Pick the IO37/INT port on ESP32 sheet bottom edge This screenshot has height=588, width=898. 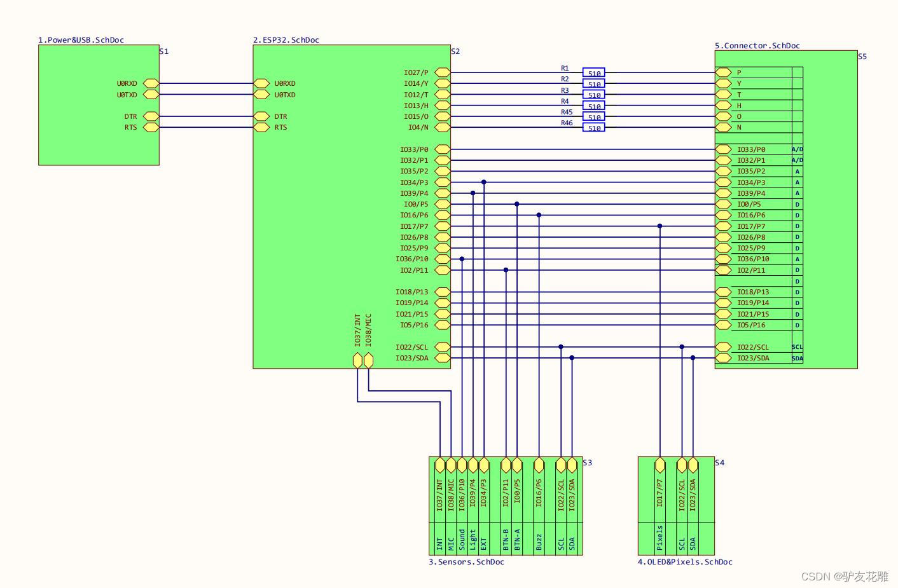[357, 360]
